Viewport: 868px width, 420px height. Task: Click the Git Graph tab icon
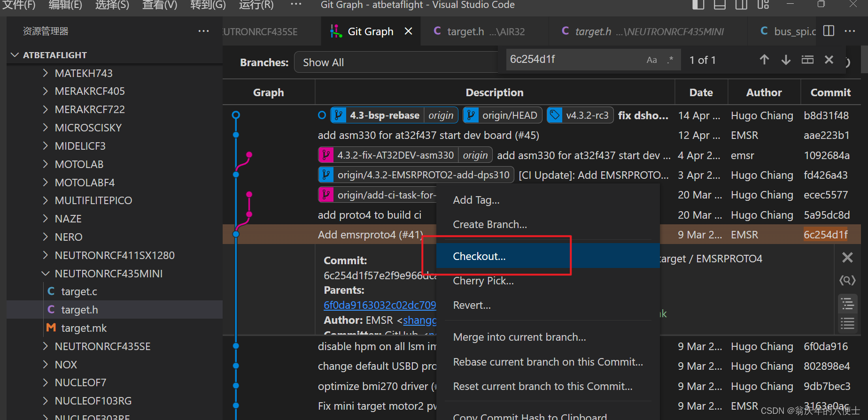coord(336,31)
